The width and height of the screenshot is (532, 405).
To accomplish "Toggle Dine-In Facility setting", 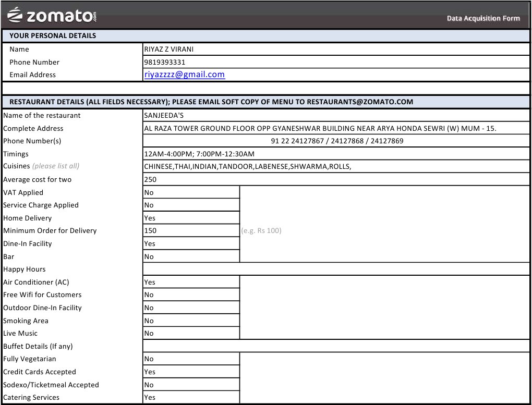I will click(191, 243).
